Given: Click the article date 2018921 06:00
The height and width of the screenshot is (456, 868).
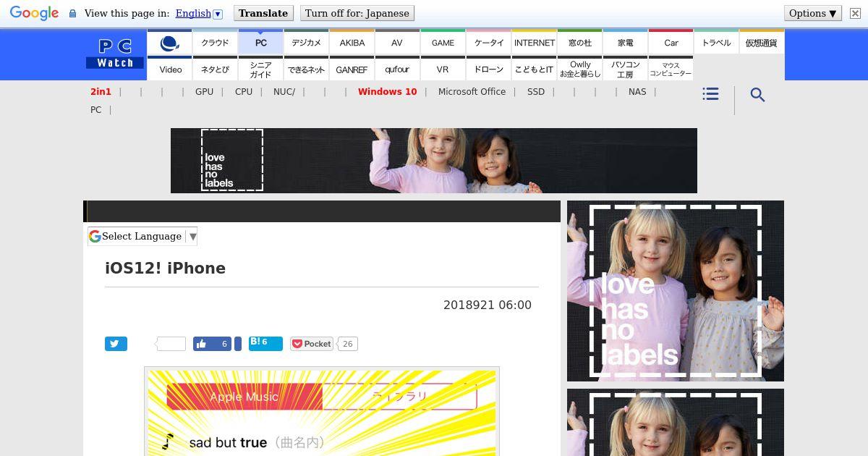Looking at the screenshot, I should point(488,305).
